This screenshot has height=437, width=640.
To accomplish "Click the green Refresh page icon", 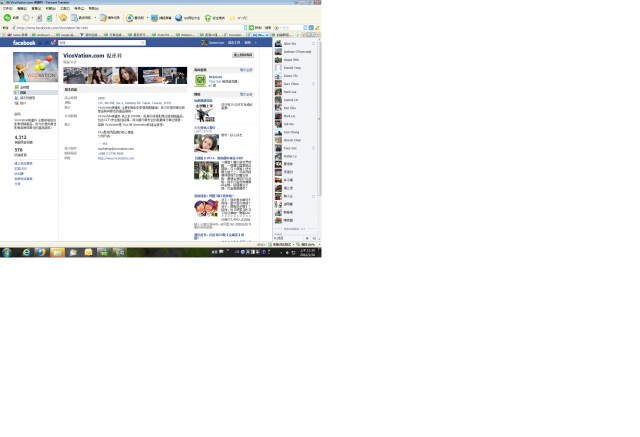I will pos(49,18).
